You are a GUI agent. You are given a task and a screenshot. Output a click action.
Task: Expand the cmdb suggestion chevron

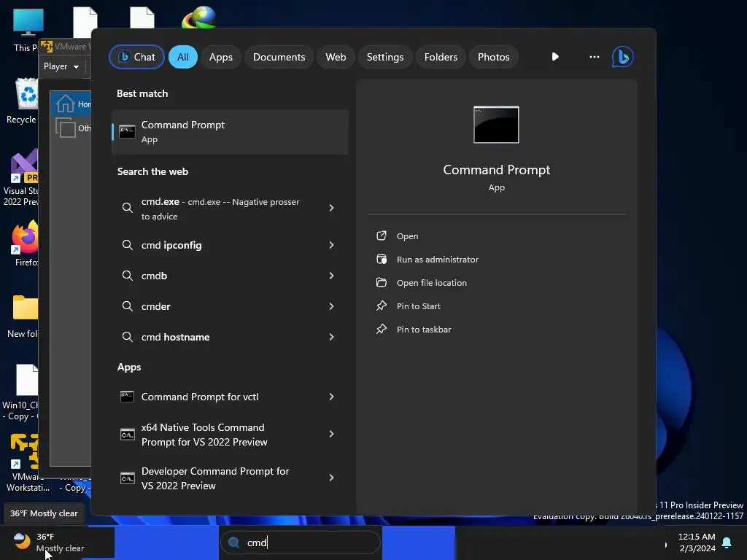pos(332,276)
